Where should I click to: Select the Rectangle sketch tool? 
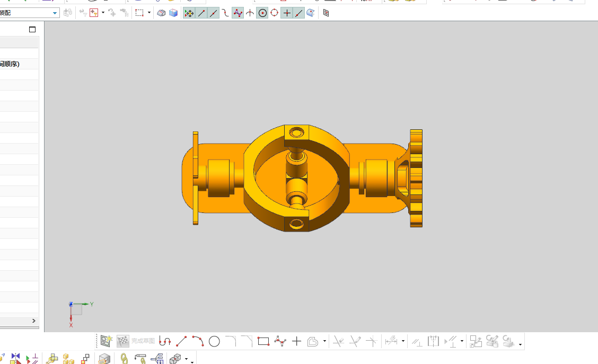[x=263, y=341]
